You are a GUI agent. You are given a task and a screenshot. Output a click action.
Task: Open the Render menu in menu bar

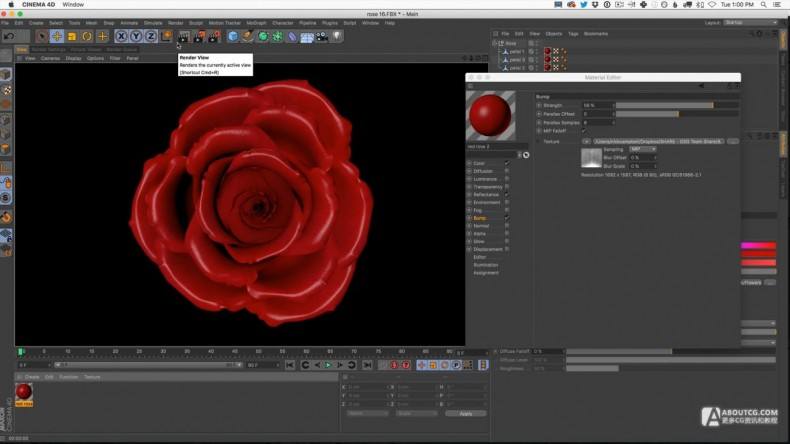(176, 22)
